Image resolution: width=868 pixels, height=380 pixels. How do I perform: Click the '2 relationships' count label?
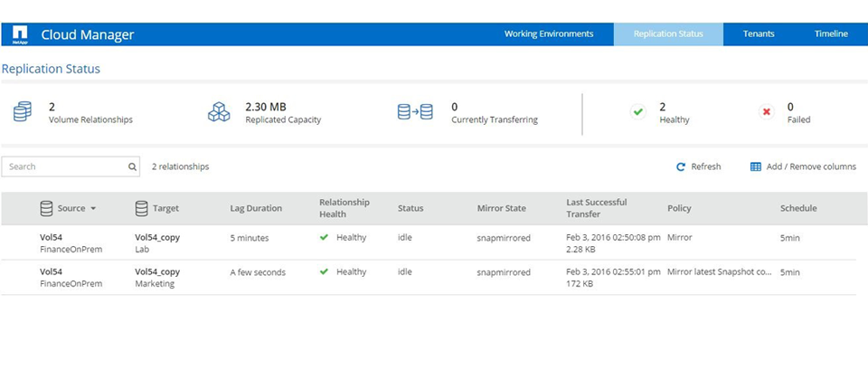181,166
